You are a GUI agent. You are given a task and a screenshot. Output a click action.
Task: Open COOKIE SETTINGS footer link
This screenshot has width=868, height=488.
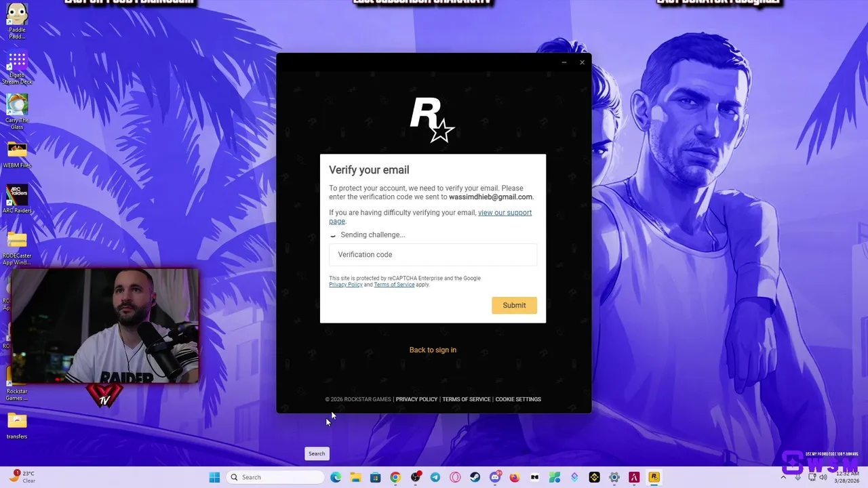[x=518, y=399]
